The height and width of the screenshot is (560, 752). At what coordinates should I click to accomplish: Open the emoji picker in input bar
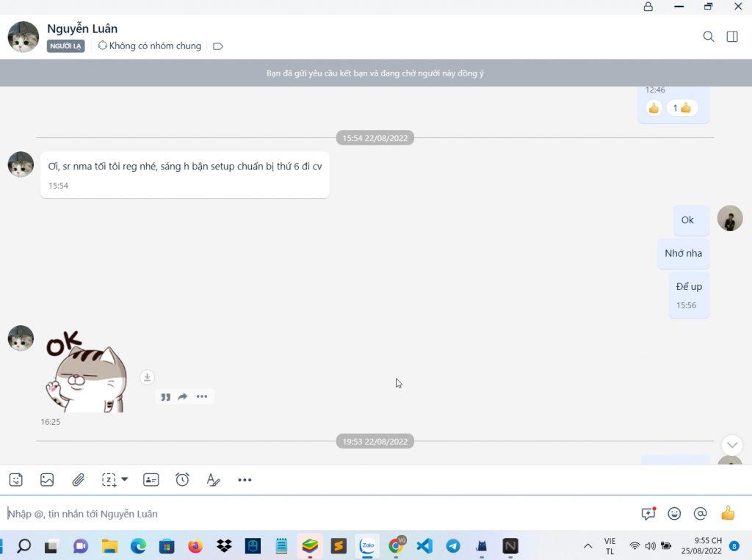tap(674, 514)
